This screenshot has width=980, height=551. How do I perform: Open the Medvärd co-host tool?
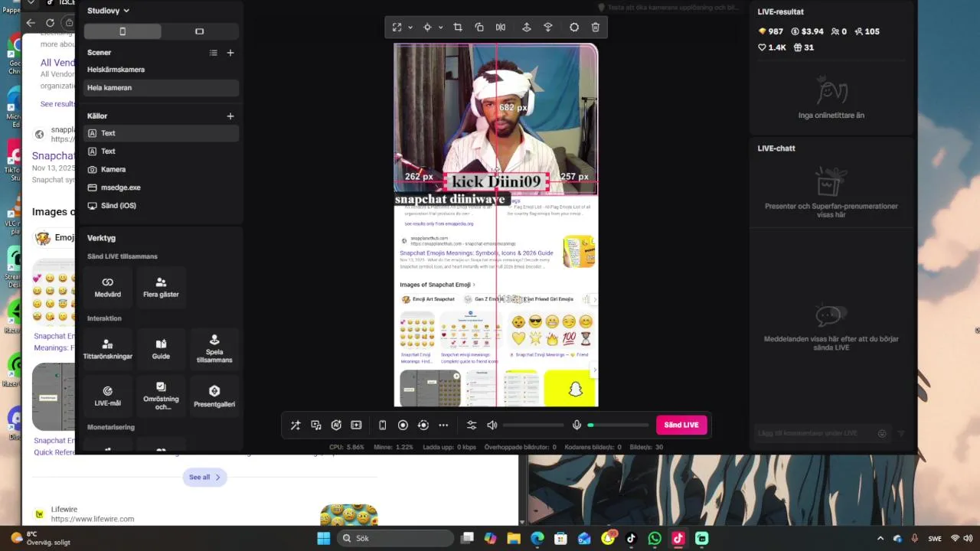107,288
